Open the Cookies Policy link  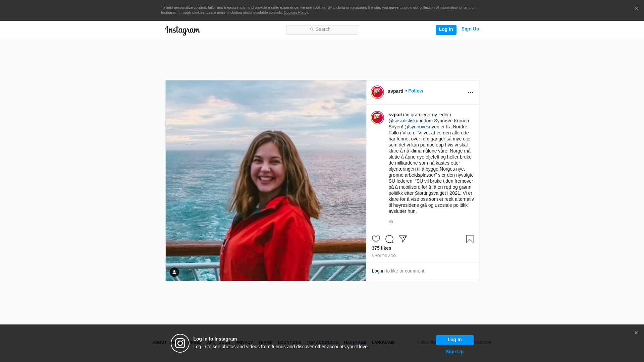296,12
